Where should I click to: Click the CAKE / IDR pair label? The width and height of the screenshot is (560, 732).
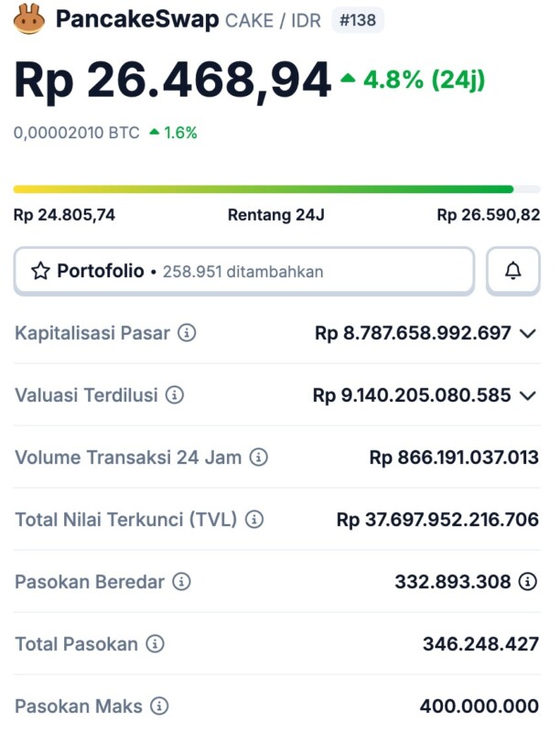273,20
